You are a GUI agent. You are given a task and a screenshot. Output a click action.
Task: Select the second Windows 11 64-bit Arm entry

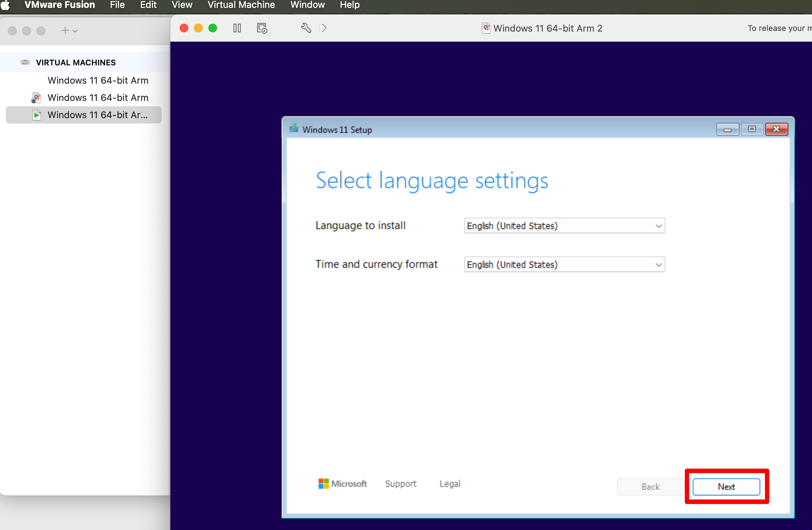(x=98, y=98)
